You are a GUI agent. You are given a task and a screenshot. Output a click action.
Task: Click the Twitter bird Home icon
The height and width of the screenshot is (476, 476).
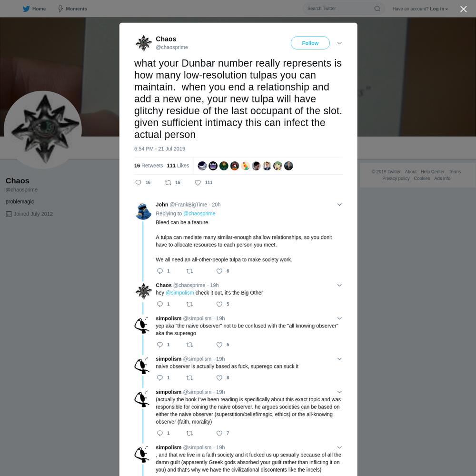(26, 9)
